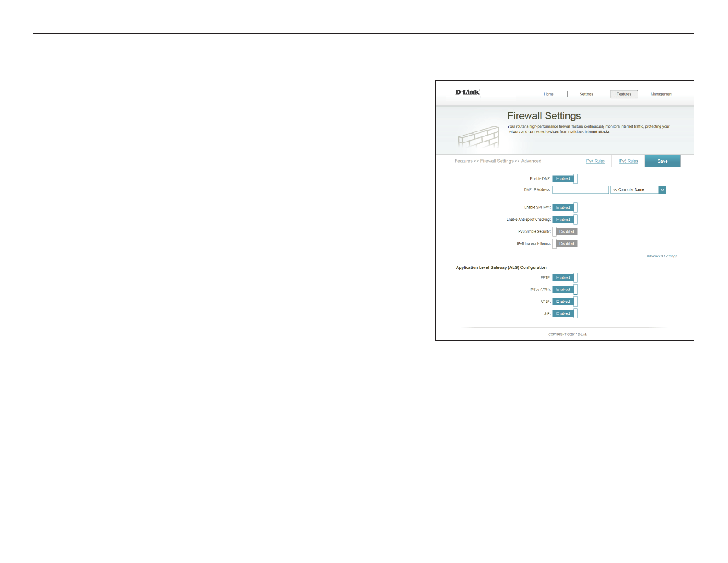Viewport: 728px width, 563px height.
Task: Toggle the RTSP ALG switch
Action: click(564, 301)
